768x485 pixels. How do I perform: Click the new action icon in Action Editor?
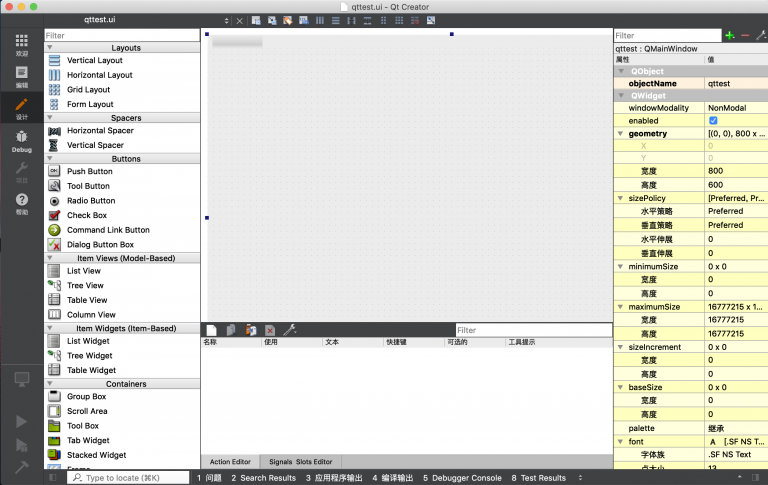pyautogui.click(x=211, y=330)
